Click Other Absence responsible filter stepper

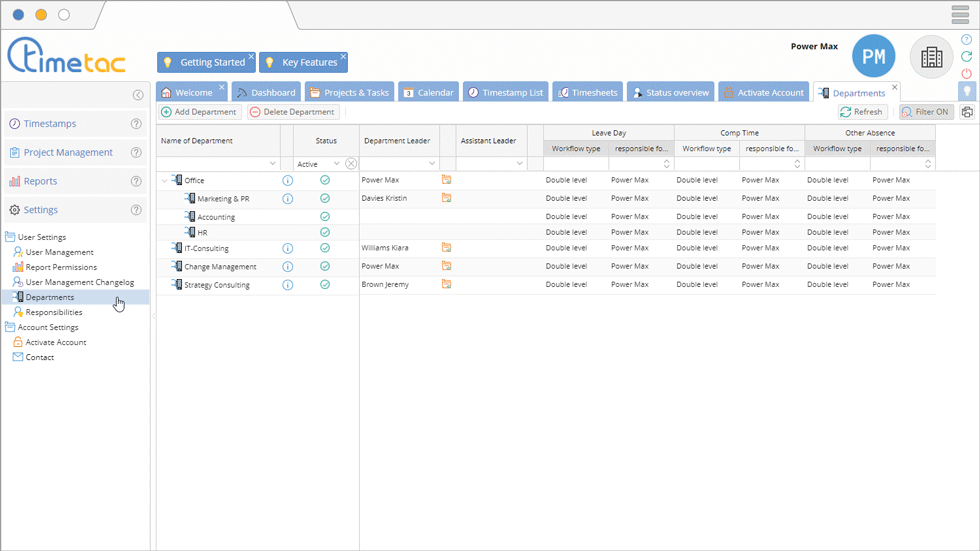(x=928, y=164)
